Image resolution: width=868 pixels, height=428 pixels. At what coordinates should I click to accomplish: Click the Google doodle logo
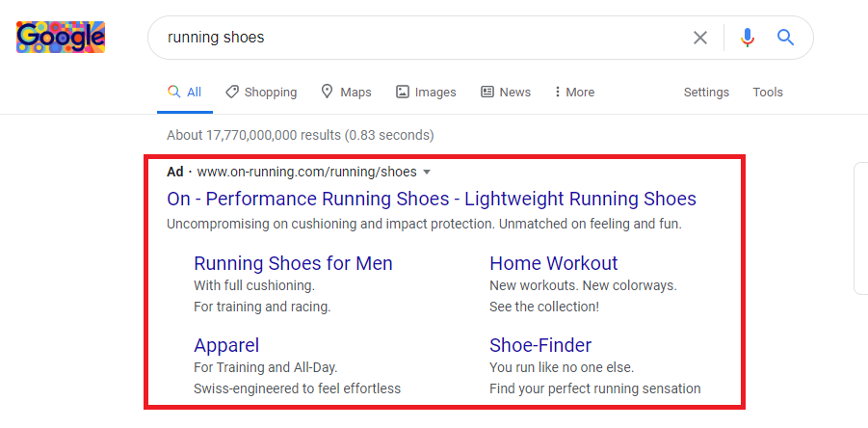coord(61,37)
